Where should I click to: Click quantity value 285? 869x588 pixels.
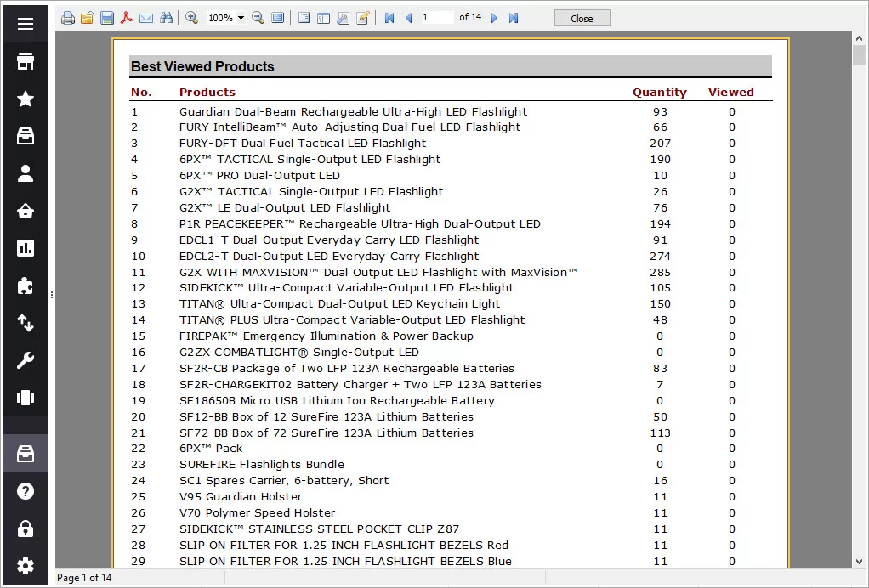click(x=660, y=273)
